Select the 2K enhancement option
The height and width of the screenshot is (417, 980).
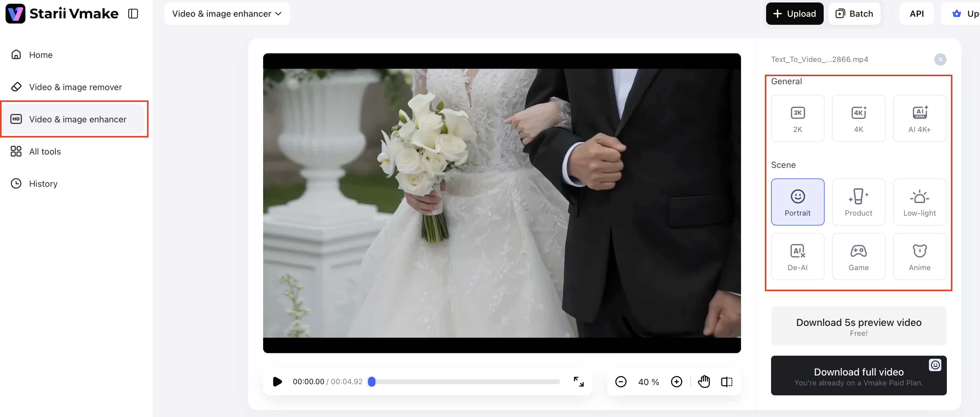point(798,118)
